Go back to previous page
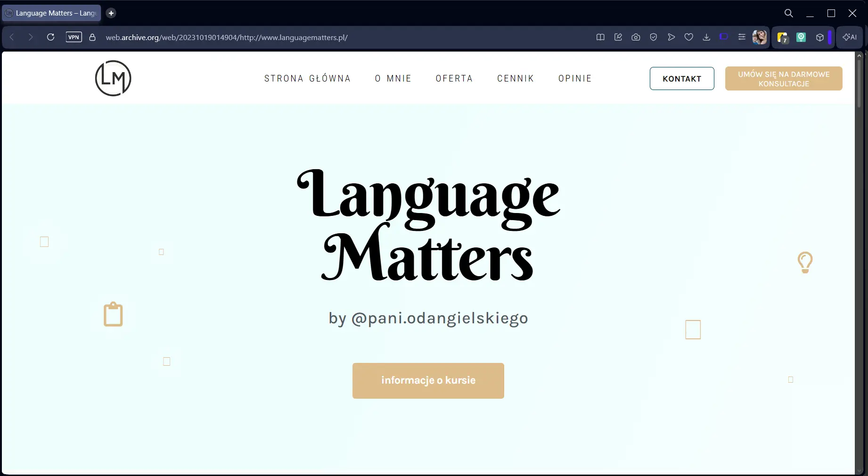This screenshot has width=868, height=476. pos(12,37)
